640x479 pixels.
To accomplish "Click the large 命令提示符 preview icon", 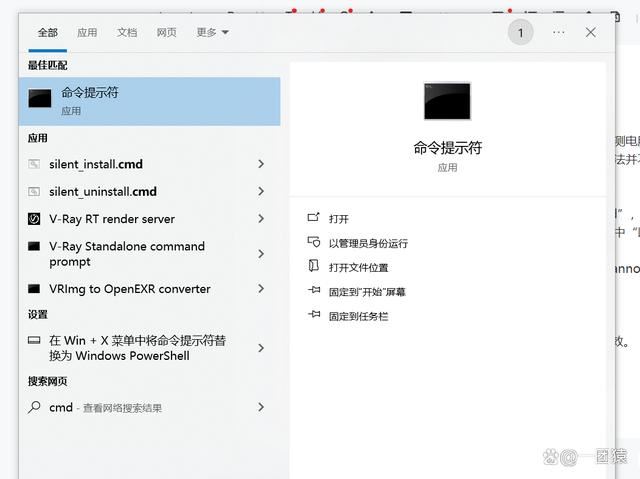I will click(447, 101).
